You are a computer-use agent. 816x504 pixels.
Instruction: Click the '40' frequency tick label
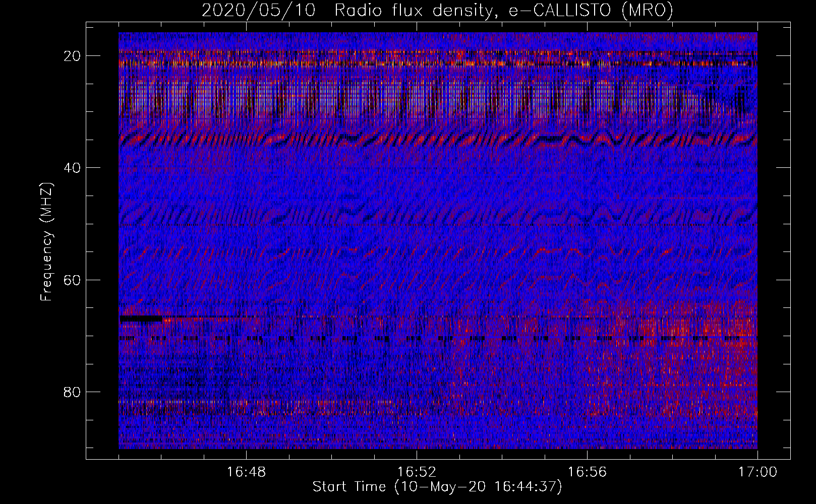[x=73, y=168]
